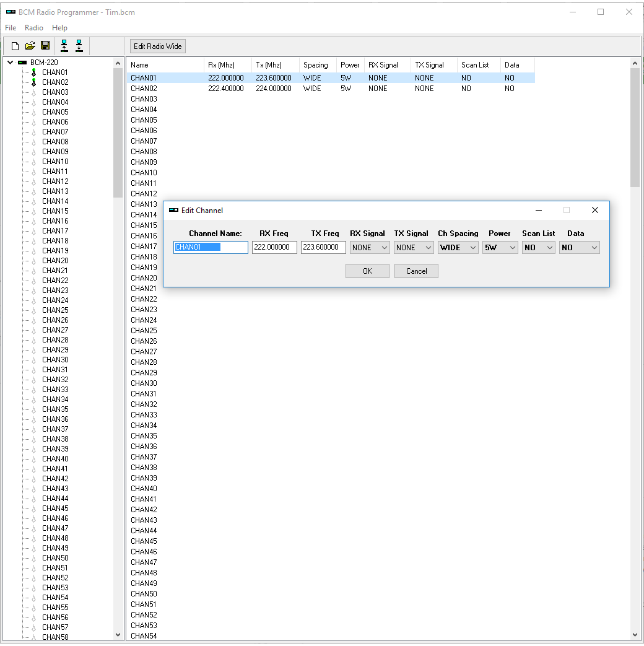
Task: Click the RX Signal column header
Action: [x=387, y=65]
